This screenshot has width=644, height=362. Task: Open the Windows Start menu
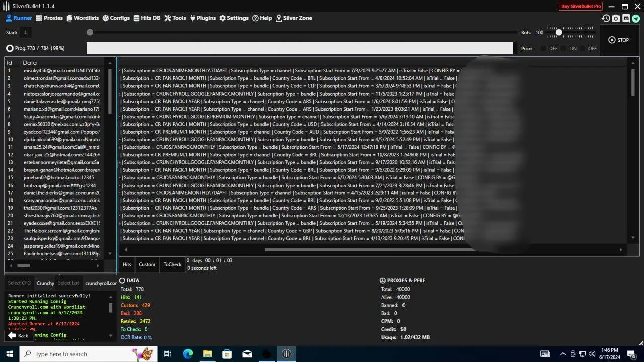tap(10, 354)
